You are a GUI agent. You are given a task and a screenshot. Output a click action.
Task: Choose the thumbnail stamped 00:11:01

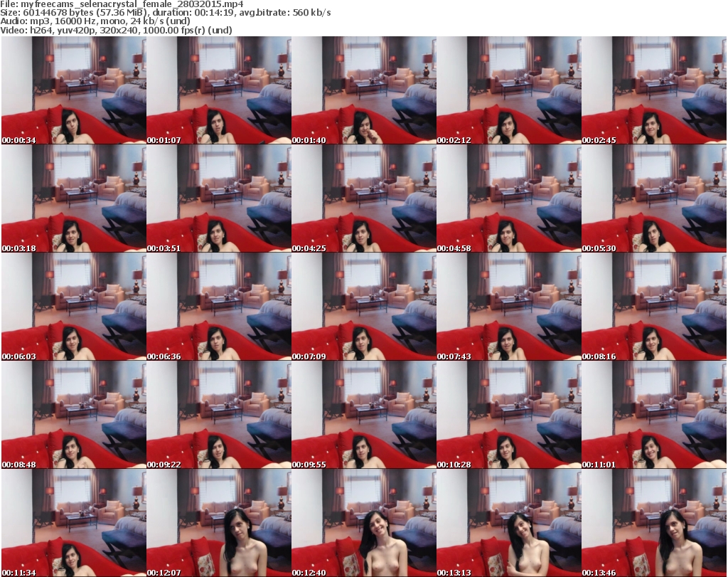point(654,415)
